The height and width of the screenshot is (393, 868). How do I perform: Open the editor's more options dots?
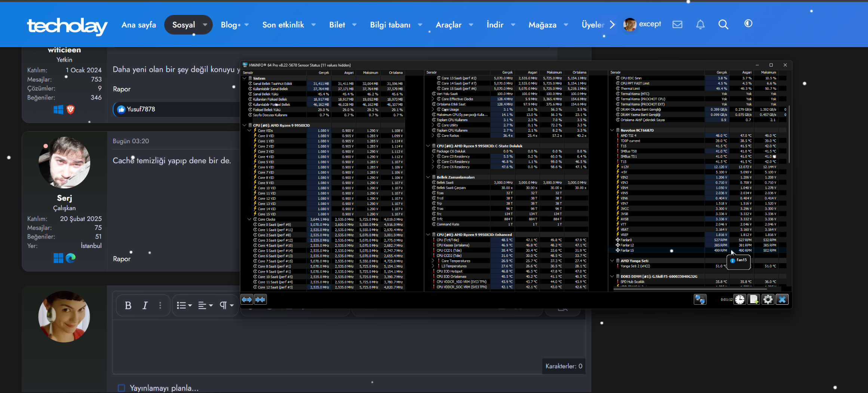(x=160, y=306)
